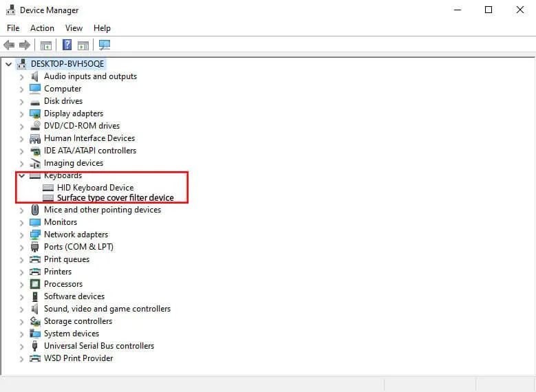This screenshot has width=536, height=392.
Task: Click the Back arrow toolbar icon
Action: [x=9, y=45]
